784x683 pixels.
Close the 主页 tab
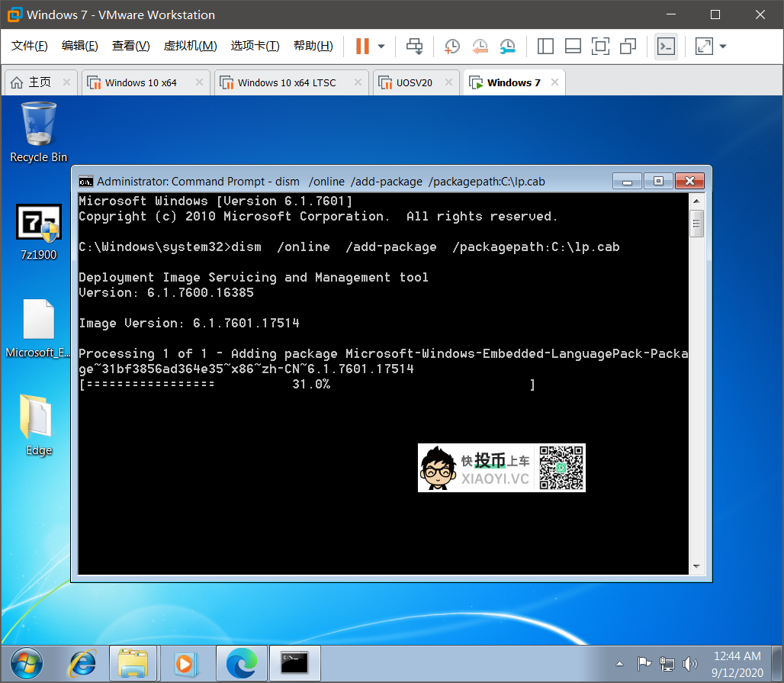[x=66, y=82]
